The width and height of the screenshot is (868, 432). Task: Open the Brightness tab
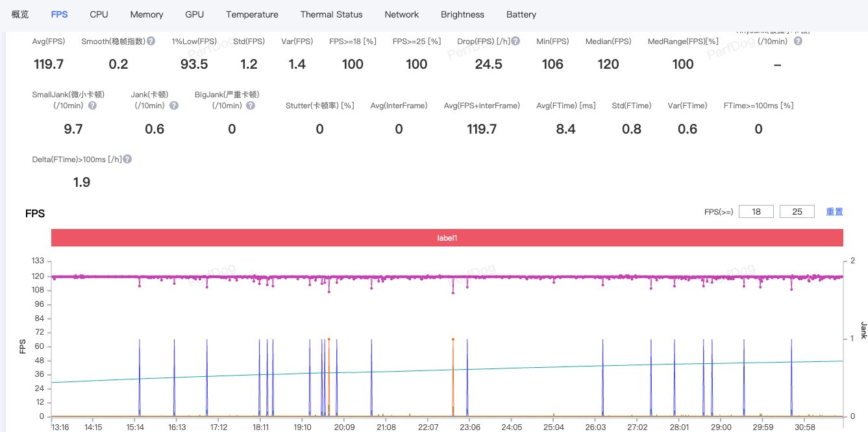tap(462, 14)
